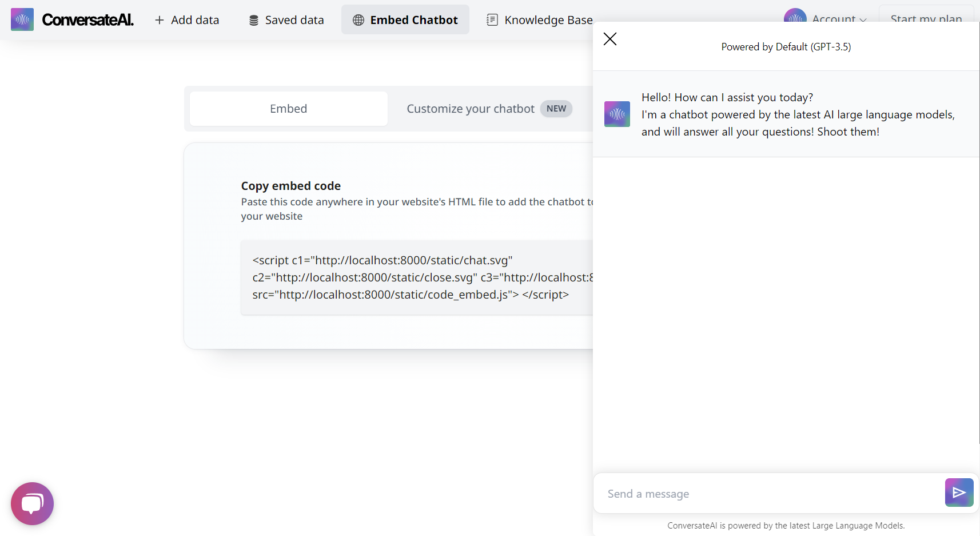Screen dimensions: 980x536
Task: Switch to the Embed tab
Action: (x=289, y=109)
